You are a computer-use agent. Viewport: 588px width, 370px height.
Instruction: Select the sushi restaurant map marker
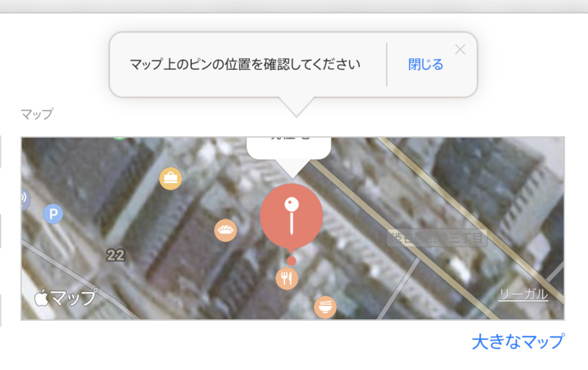(x=226, y=230)
